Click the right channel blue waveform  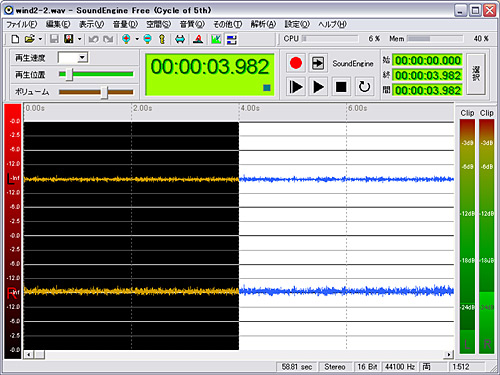coord(346,291)
